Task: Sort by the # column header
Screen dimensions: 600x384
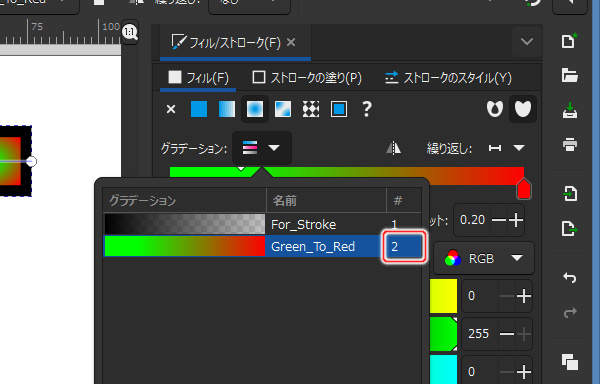Action: coord(404,200)
